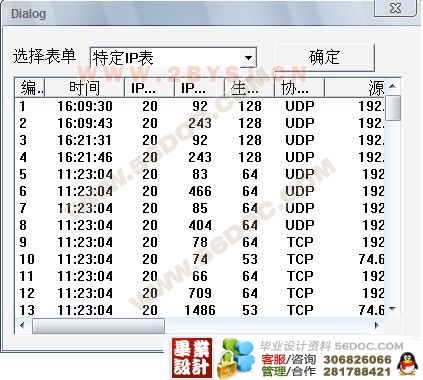Select row 9, the first TCP entry
423x380 pixels.
200,242
